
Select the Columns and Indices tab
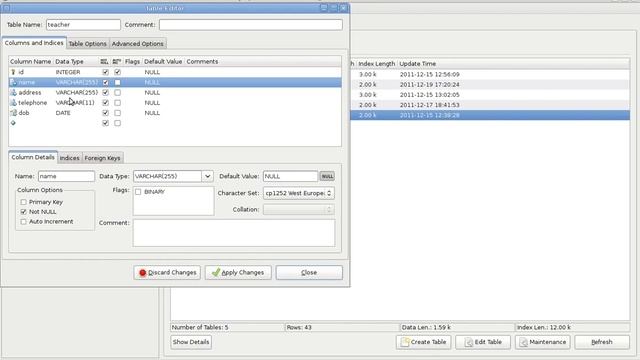coord(34,43)
